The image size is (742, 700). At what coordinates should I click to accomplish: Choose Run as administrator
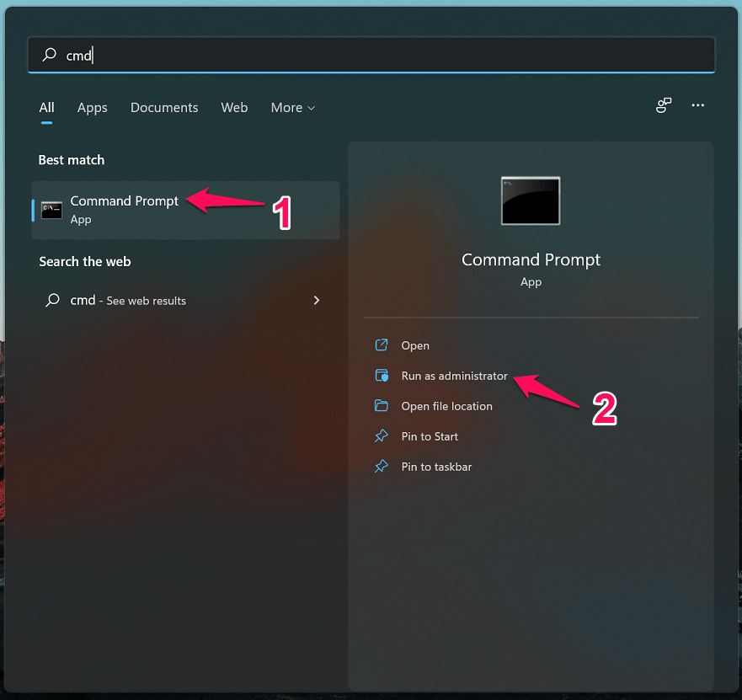[x=454, y=376]
